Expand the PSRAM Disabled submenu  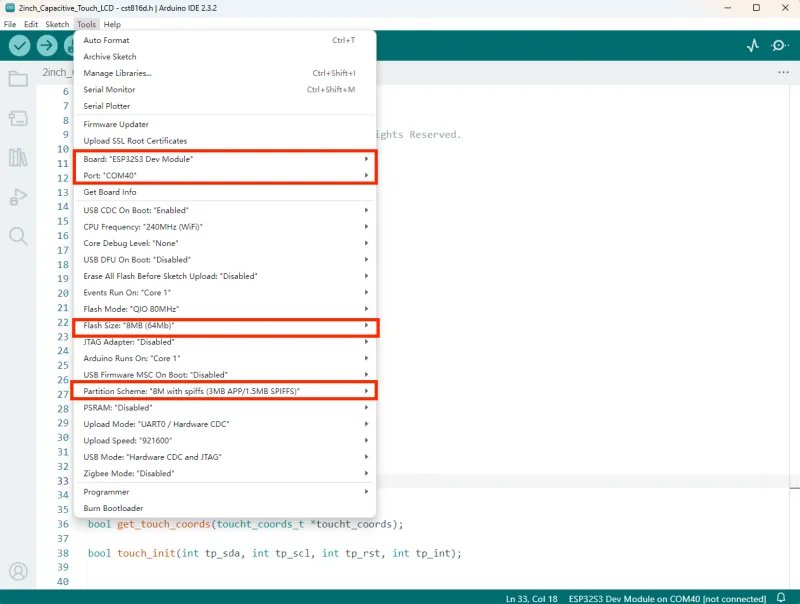click(224, 408)
